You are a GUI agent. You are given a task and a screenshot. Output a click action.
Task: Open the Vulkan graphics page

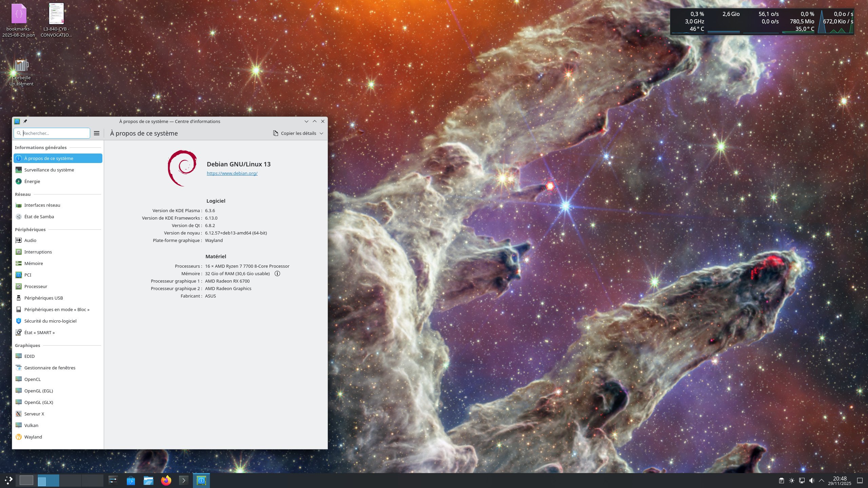[x=31, y=425]
